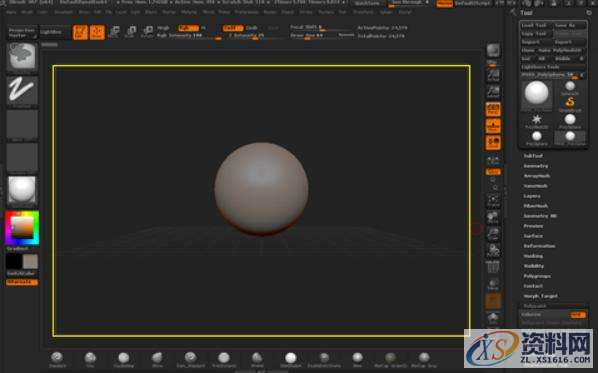Click the Save As button in Tool palette
The image size is (598, 373).
[x=570, y=25]
